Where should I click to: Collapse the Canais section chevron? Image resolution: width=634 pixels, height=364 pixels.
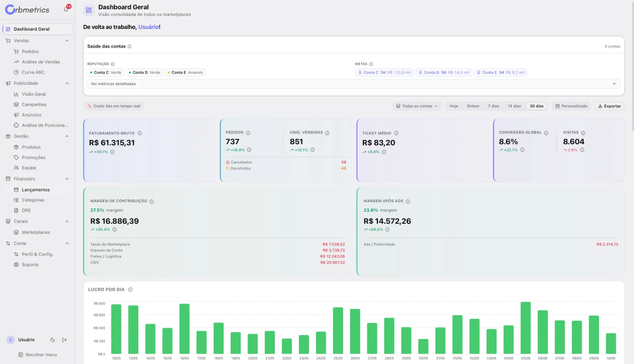coord(67,221)
